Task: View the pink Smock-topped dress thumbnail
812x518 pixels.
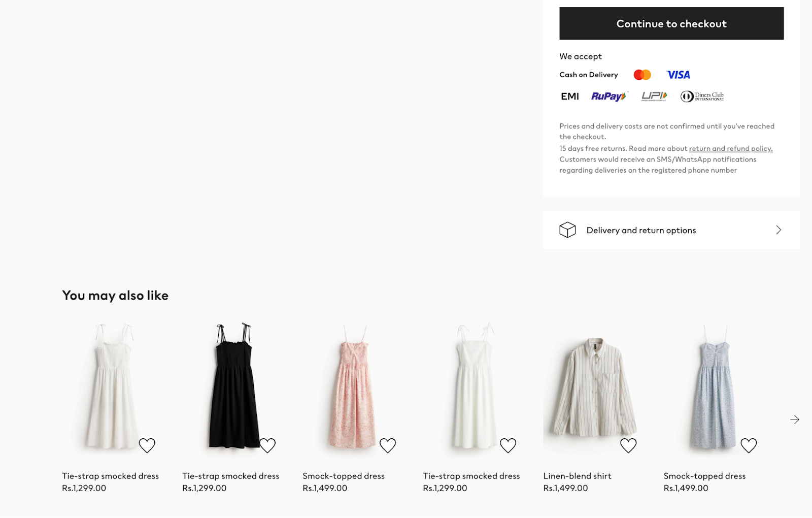Action: coord(353,386)
